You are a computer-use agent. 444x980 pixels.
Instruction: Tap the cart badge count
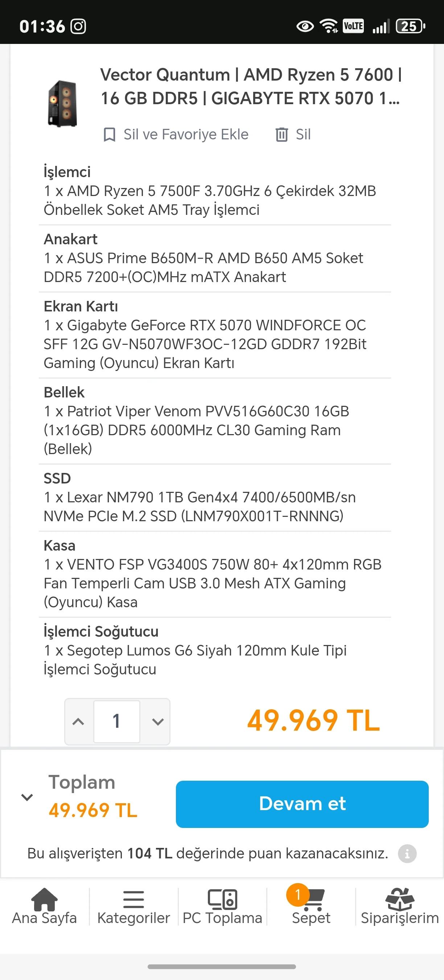coord(298,895)
